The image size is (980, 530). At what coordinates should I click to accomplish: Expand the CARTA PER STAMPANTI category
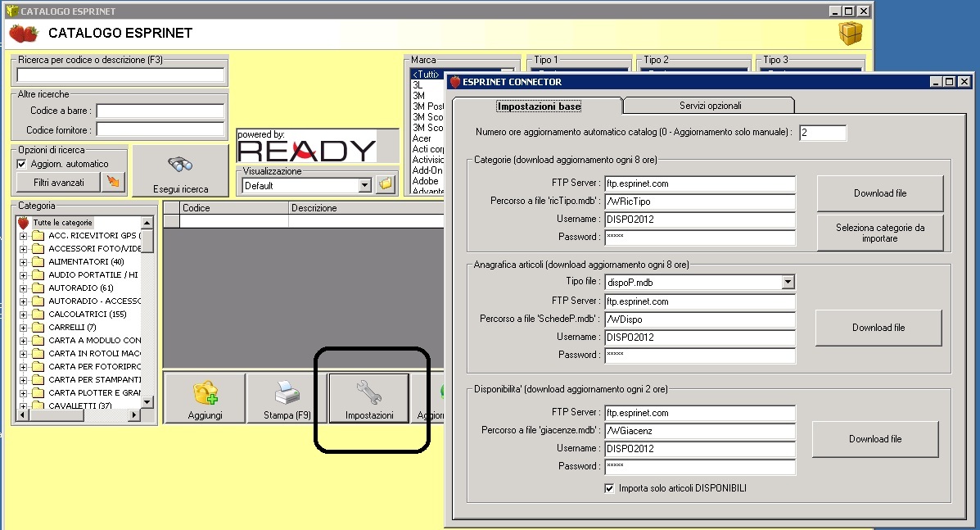point(23,380)
